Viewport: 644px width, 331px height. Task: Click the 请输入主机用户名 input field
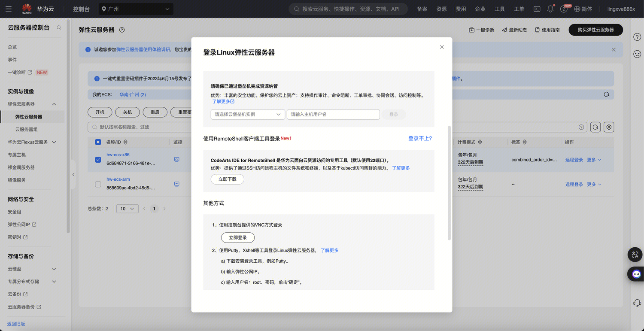click(333, 114)
